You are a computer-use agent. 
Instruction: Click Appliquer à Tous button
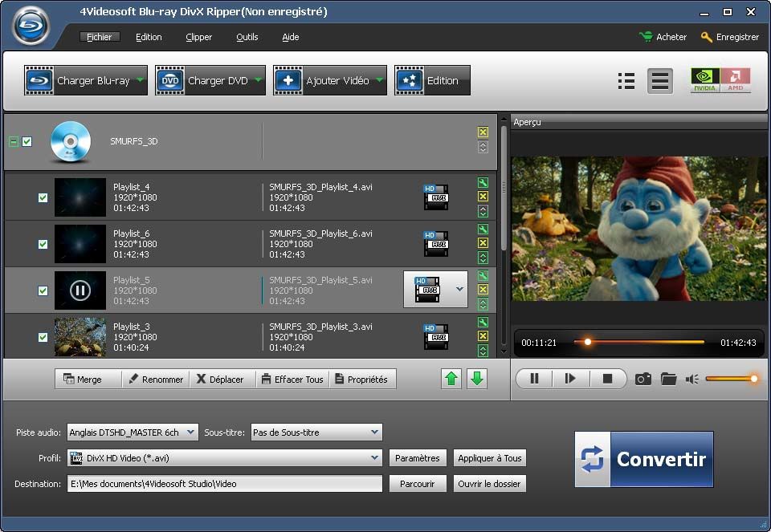click(489, 458)
